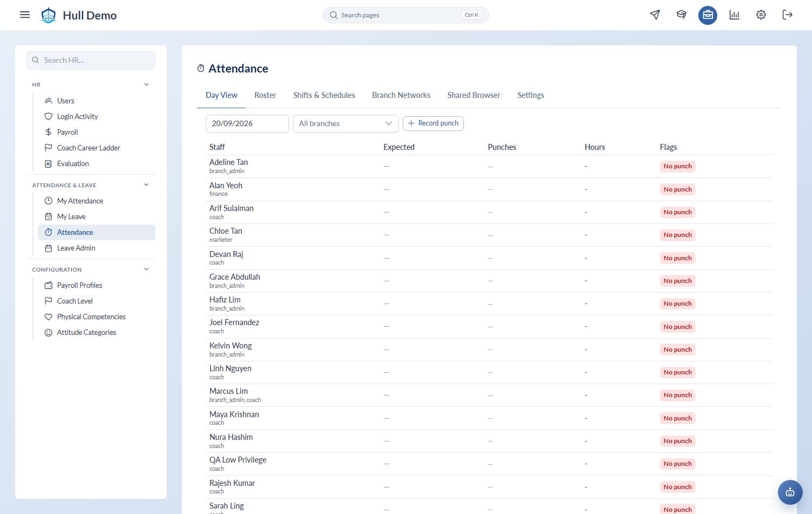Open the graduation cap training icon

(x=682, y=15)
